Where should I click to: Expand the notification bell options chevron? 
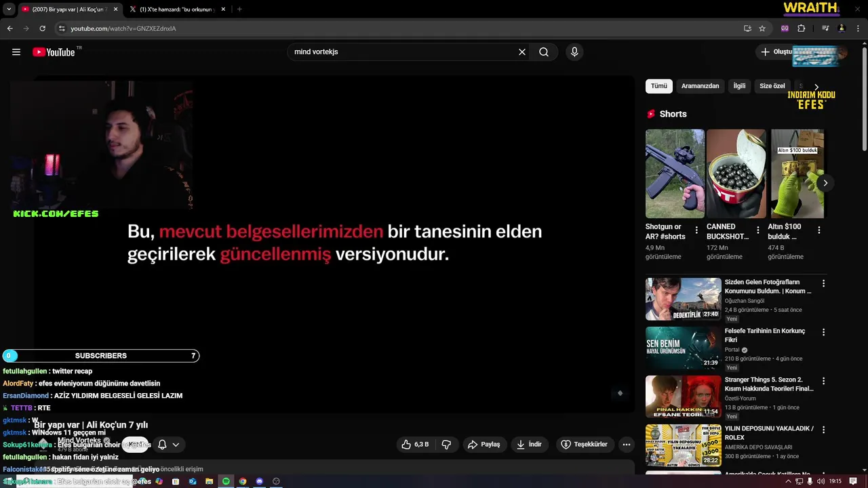click(x=176, y=445)
